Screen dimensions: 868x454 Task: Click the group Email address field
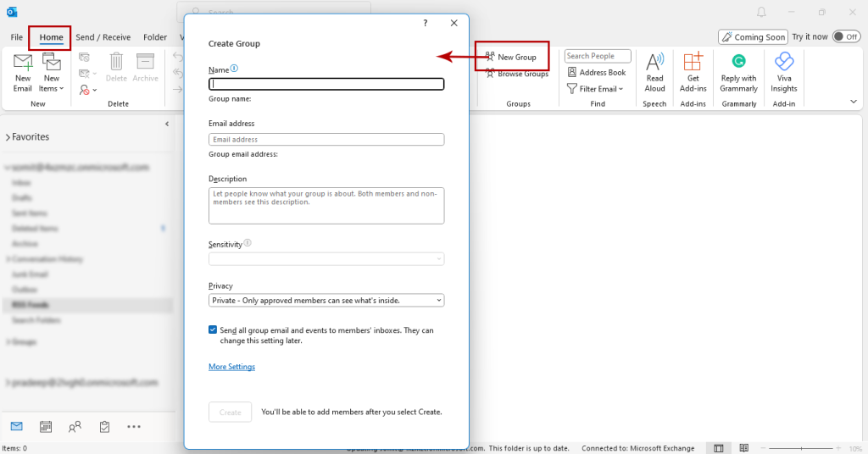click(x=326, y=140)
